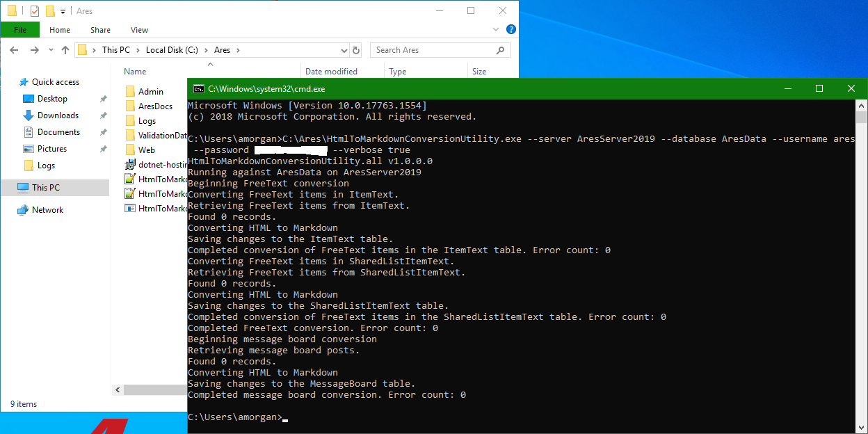Screen dimensions: 868x434
Task: Open the address bar history dropdown
Action: click(x=343, y=50)
